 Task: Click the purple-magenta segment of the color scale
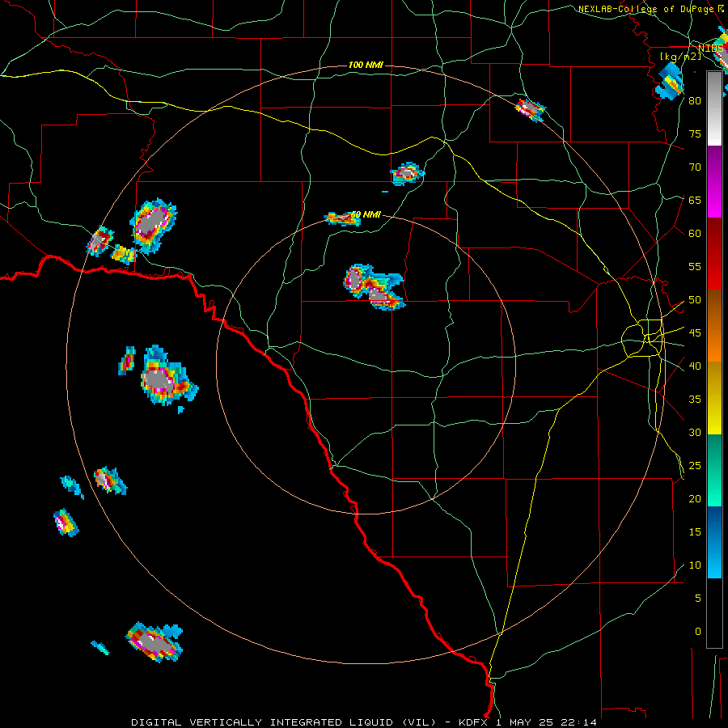(x=714, y=182)
